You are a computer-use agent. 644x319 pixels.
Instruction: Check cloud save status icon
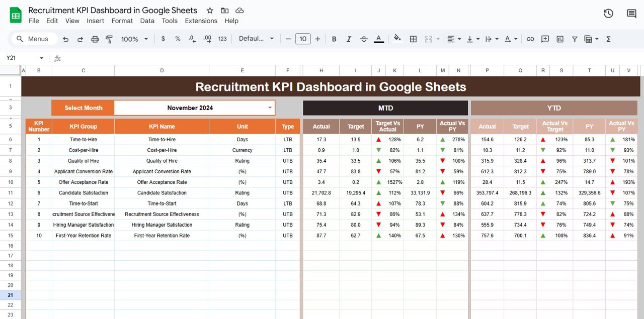(239, 11)
